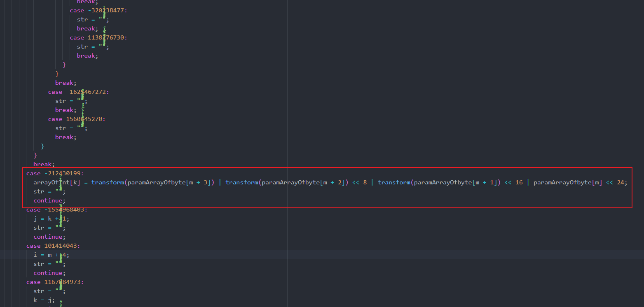Click str assignment above k = j

[x=49, y=291]
